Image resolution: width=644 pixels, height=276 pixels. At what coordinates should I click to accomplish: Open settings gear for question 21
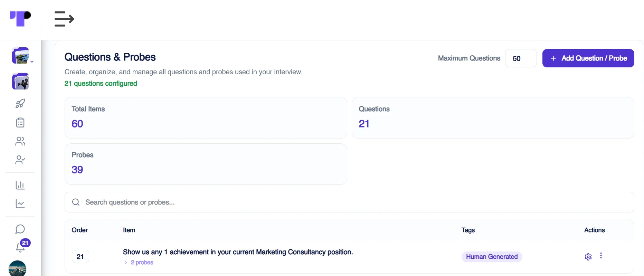point(588,257)
